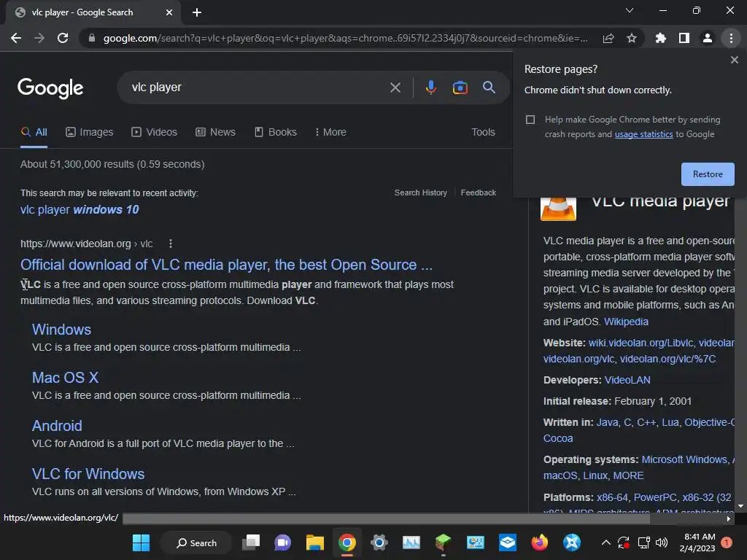This screenshot has height=560, width=747.
Task: Open the three-dot options beside videolan.org result
Action: 171,244
